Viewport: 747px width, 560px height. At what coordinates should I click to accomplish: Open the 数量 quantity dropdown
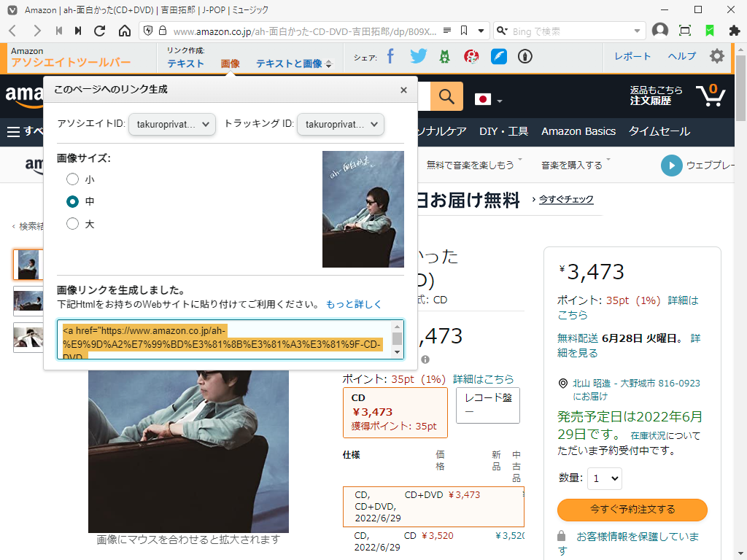pos(605,478)
